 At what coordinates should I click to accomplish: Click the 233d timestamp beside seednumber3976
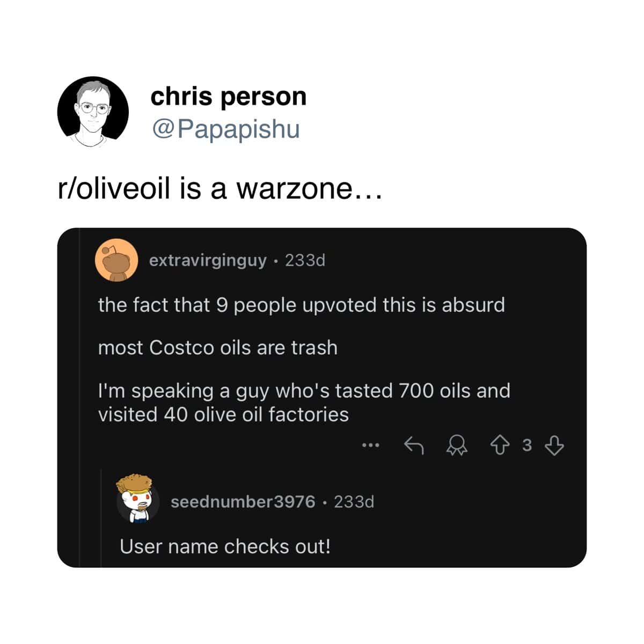coord(354,502)
